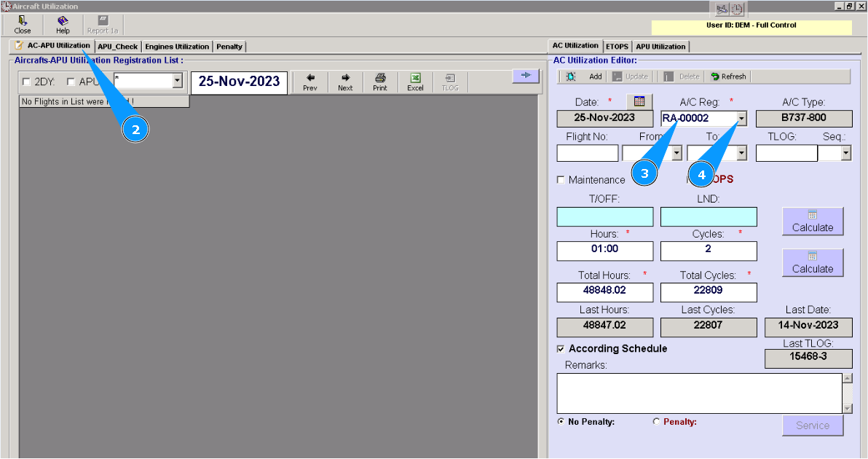The width and height of the screenshot is (868, 459).
Task: Click the lower Calculate button
Action: pos(813,262)
